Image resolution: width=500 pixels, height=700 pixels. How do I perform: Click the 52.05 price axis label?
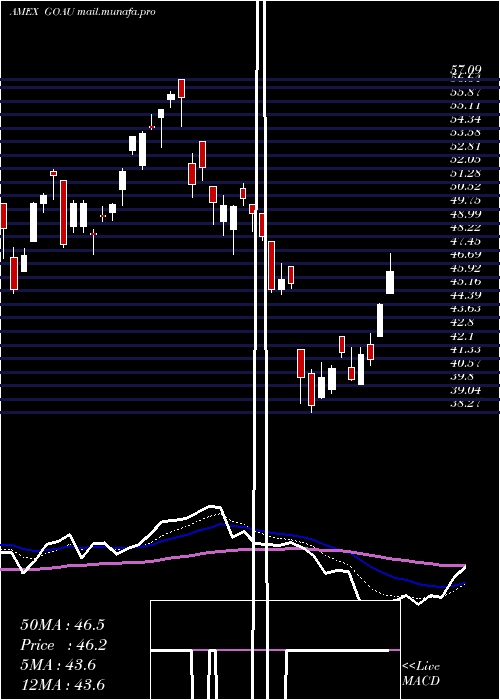465,160
